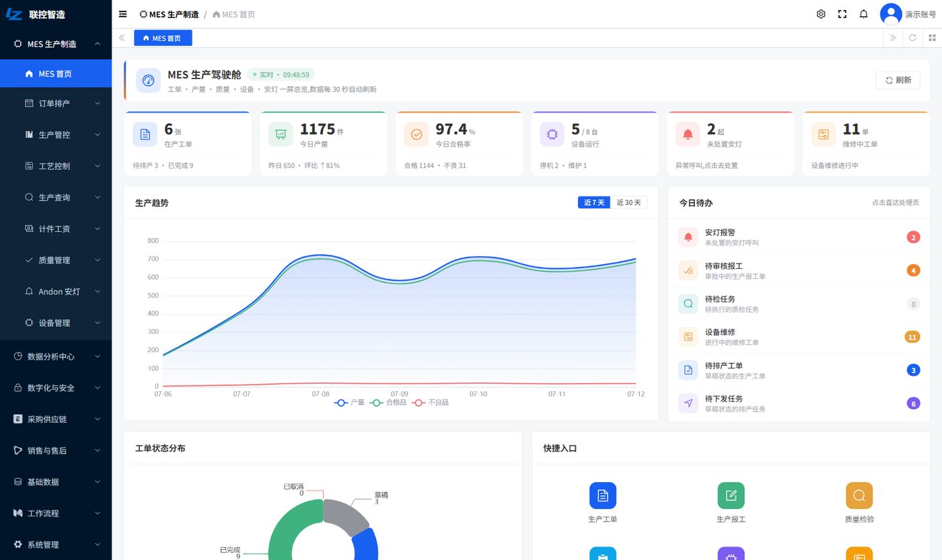The width and height of the screenshot is (942, 560).
Task: Click the cockpit dashboard gauge icon
Action: click(x=148, y=81)
